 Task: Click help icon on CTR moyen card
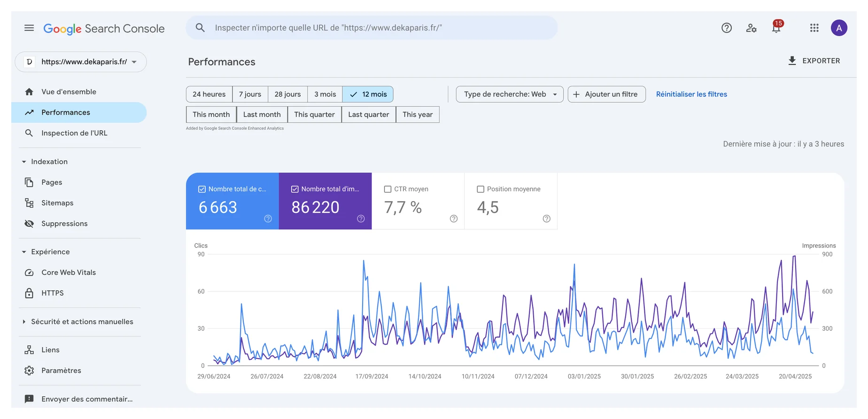(454, 218)
